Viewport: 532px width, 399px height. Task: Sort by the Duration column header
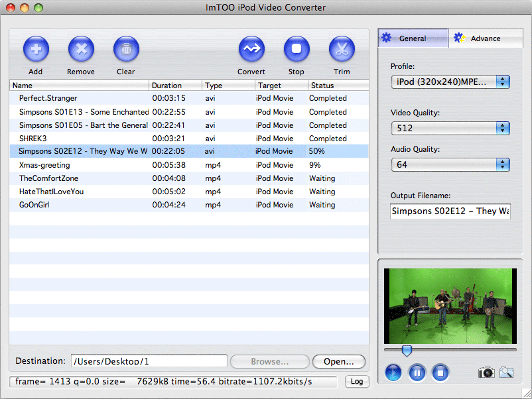tap(175, 85)
